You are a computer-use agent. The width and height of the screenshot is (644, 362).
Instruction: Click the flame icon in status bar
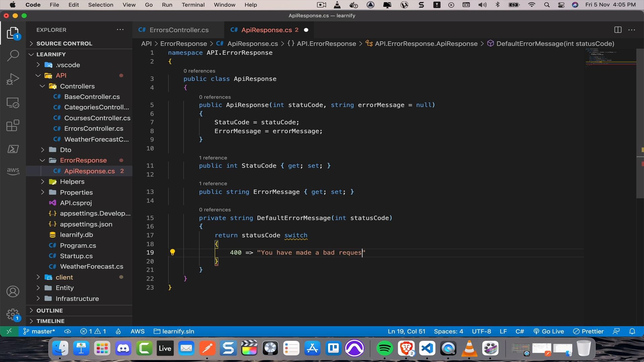point(118,331)
